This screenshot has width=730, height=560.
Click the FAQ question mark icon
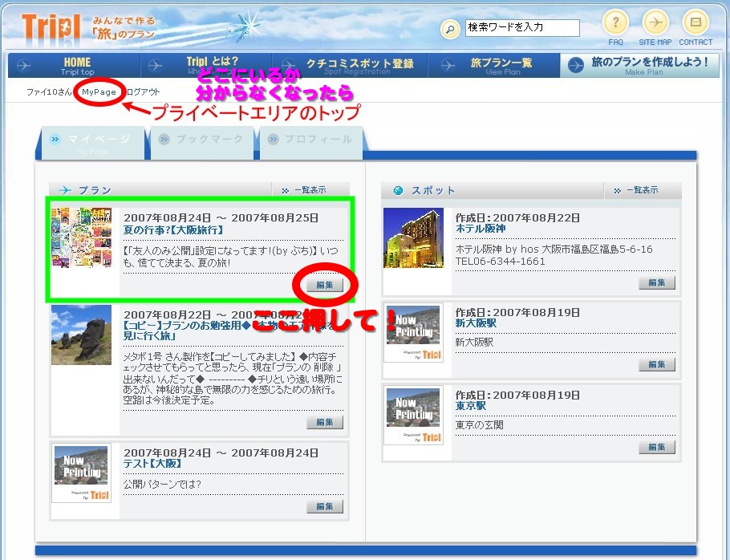(x=615, y=22)
